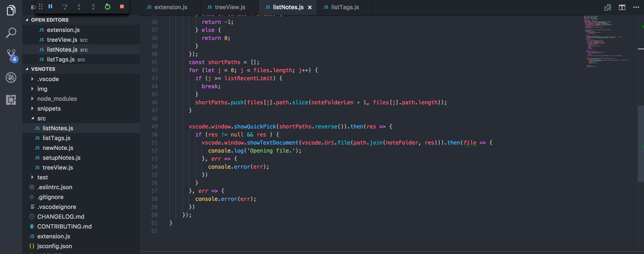Click the braces icon beside jsconfig.json

(32, 246)
